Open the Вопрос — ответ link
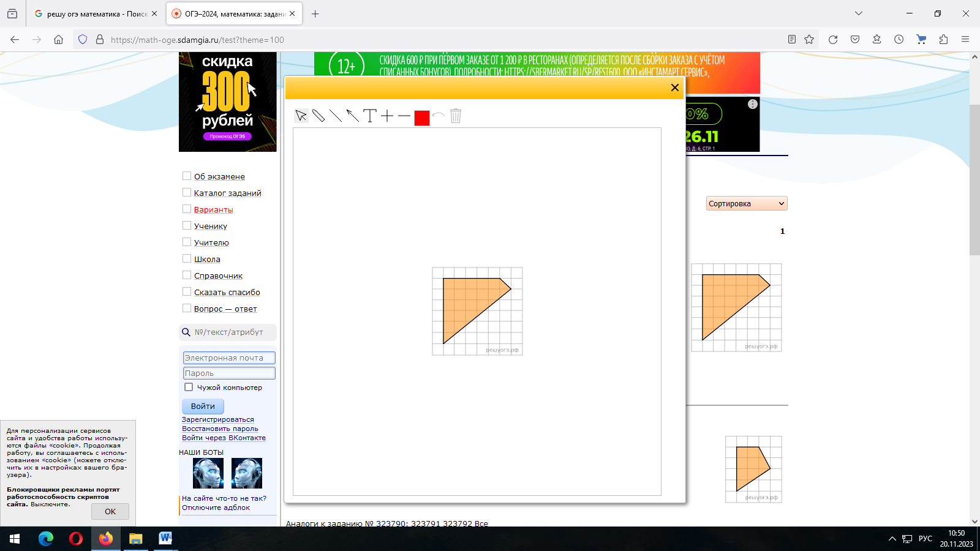This screenshot has width=980, height=551. 225,309
